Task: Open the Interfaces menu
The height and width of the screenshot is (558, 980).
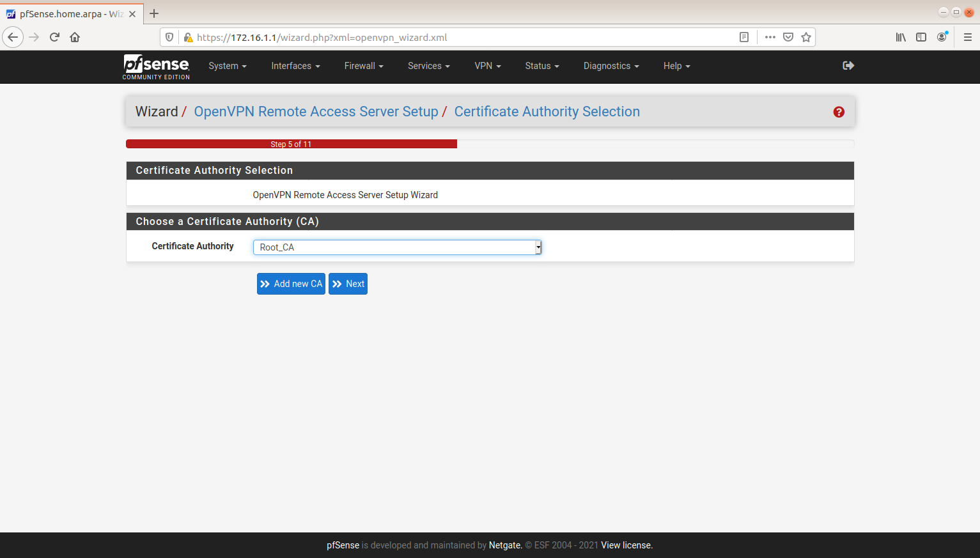Action: pyautogui.click(x=295, y=66)
